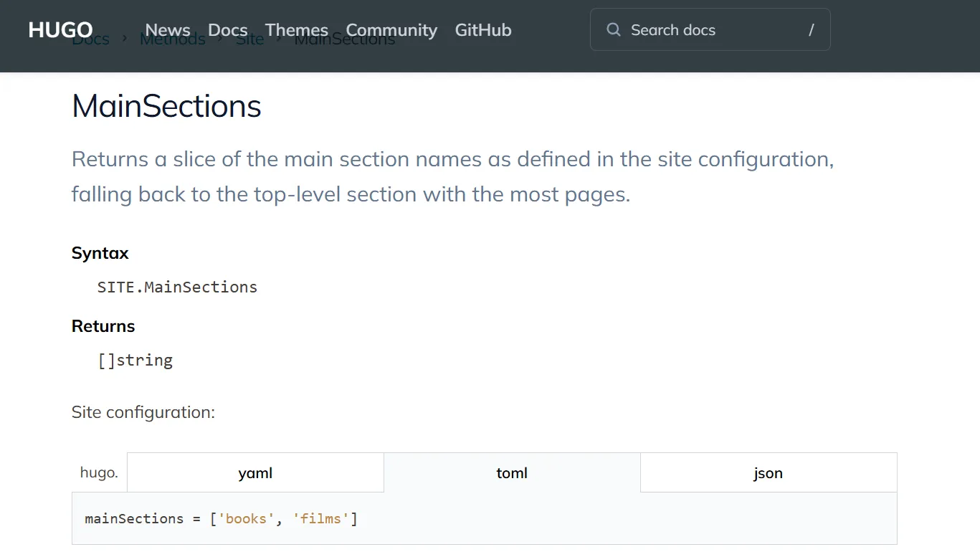Click the 'Site configuration:' text
The height and width of the screenshot is (557, 980).
pos(143,412)
